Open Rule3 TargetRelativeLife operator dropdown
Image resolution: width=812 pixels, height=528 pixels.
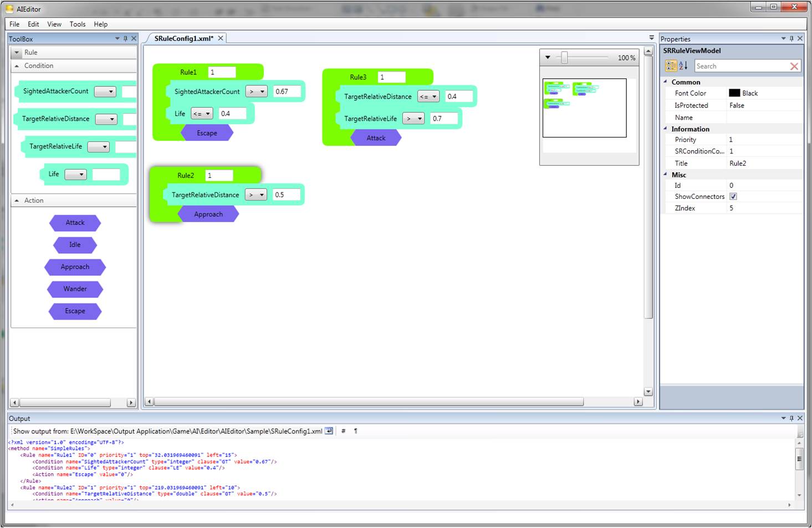coord(413,119)
